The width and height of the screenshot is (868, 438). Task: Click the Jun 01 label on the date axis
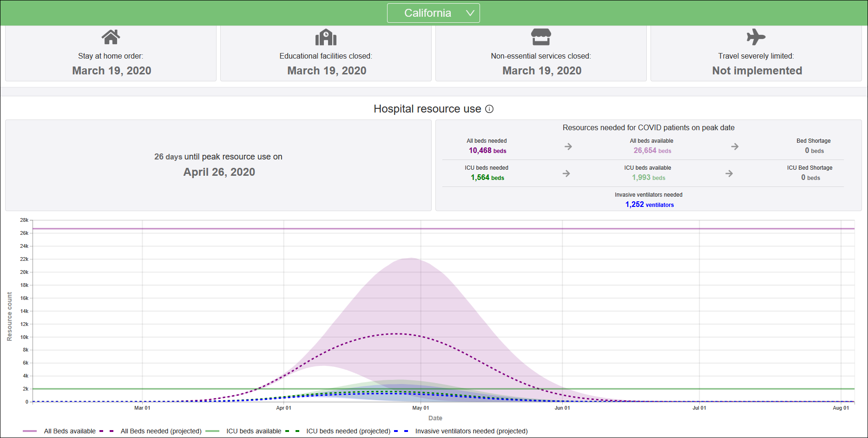[x=562, y=408]
